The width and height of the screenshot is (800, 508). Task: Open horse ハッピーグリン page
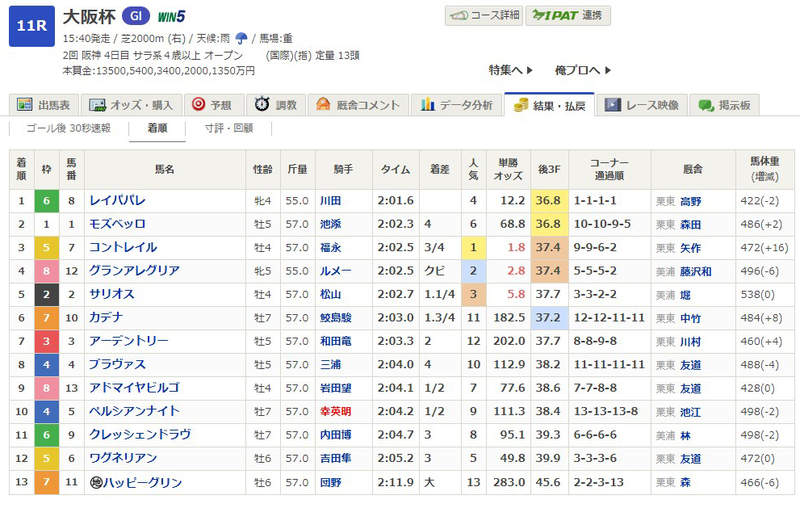pos(142,482)
